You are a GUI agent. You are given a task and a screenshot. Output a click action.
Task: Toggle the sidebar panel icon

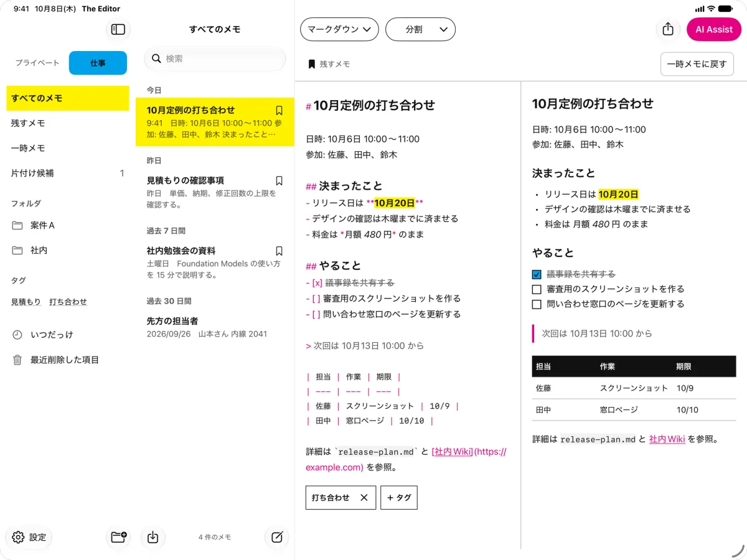[118, 29]
